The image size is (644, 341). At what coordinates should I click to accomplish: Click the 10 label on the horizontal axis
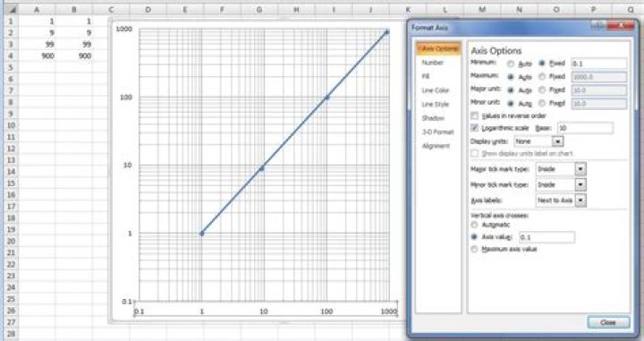(x=264, y=311)
